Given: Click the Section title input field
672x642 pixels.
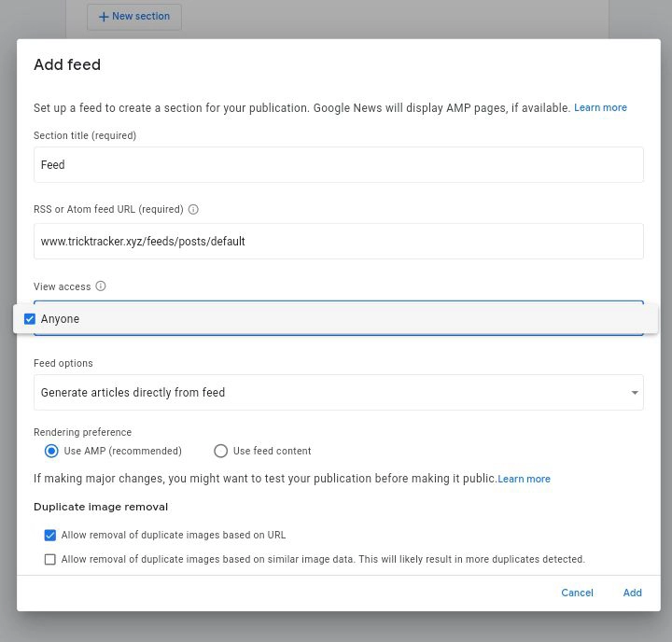Looking at the screenshot, I should coord(338,165).
